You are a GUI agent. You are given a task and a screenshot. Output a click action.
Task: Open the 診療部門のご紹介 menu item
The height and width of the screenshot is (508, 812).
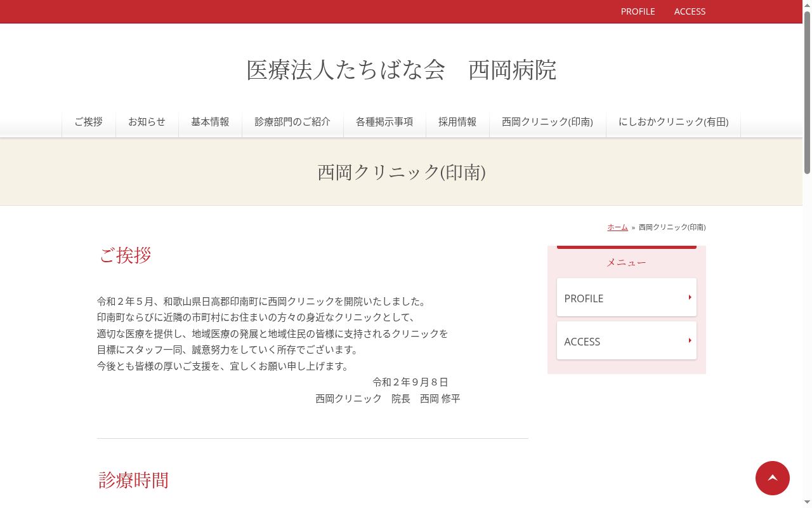[x=293, y=122]
